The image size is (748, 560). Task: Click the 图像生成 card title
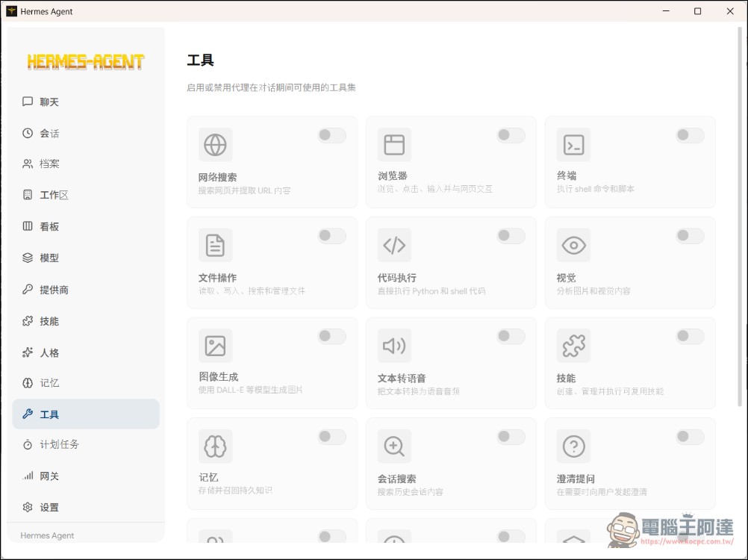(219, 377)
